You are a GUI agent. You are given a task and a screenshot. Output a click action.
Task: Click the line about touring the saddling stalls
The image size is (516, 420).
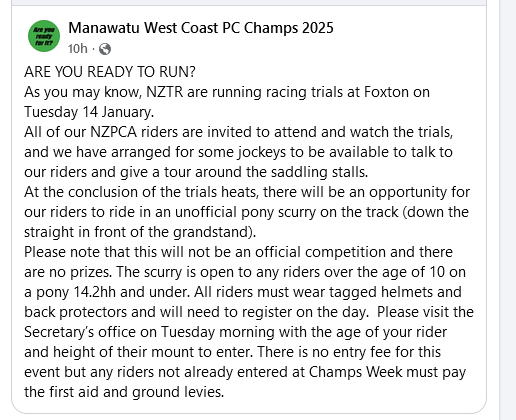point(196,172)
